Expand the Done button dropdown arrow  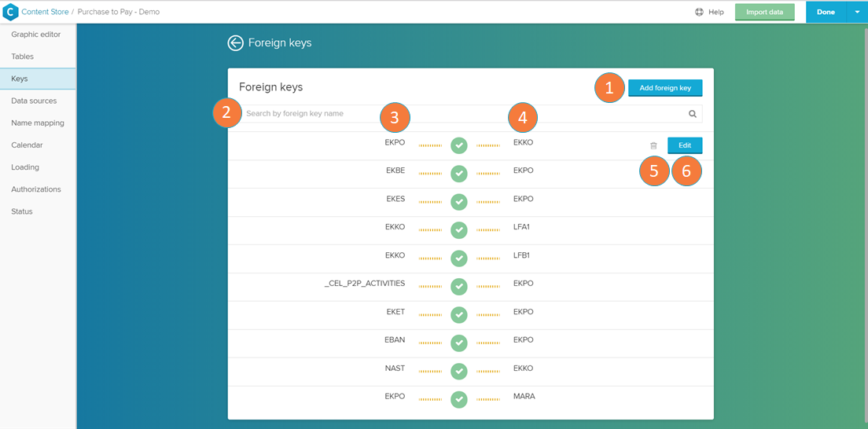pyautogui.click(x=857, y=12)
